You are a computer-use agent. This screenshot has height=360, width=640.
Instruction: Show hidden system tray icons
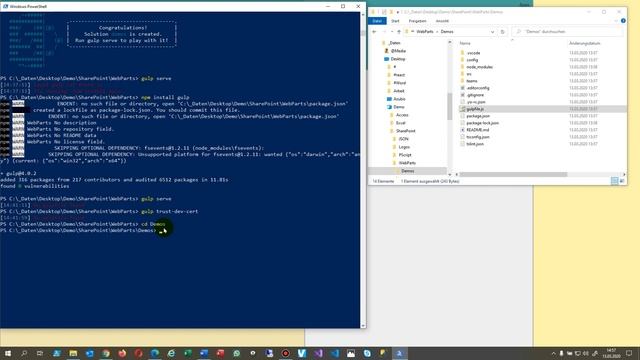[553, 353]
